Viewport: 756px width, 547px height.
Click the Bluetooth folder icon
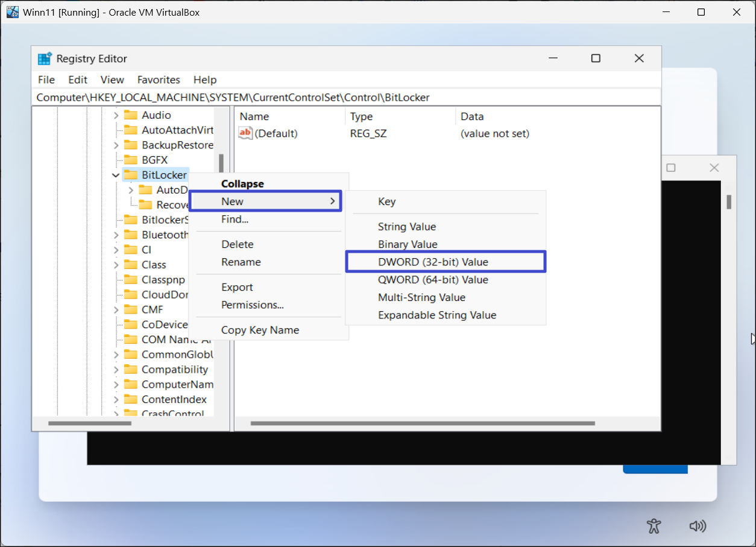coord(131,235)
